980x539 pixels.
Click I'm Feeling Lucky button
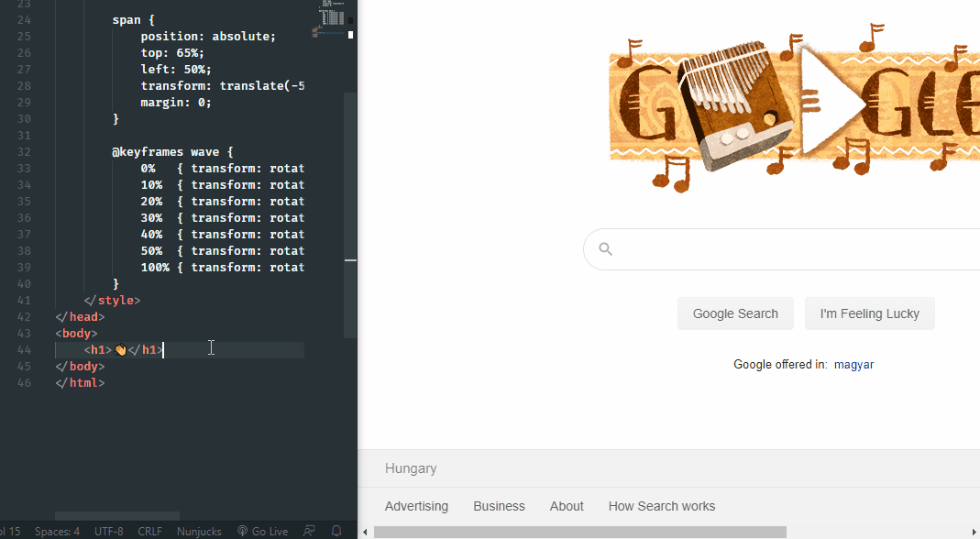869,313
